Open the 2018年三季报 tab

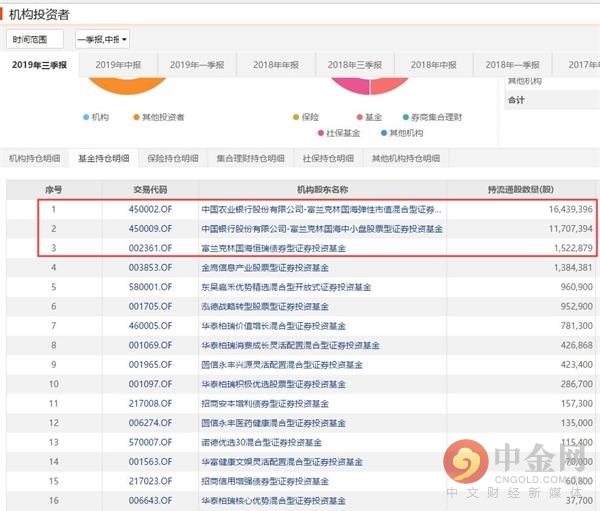click(355, 65)
